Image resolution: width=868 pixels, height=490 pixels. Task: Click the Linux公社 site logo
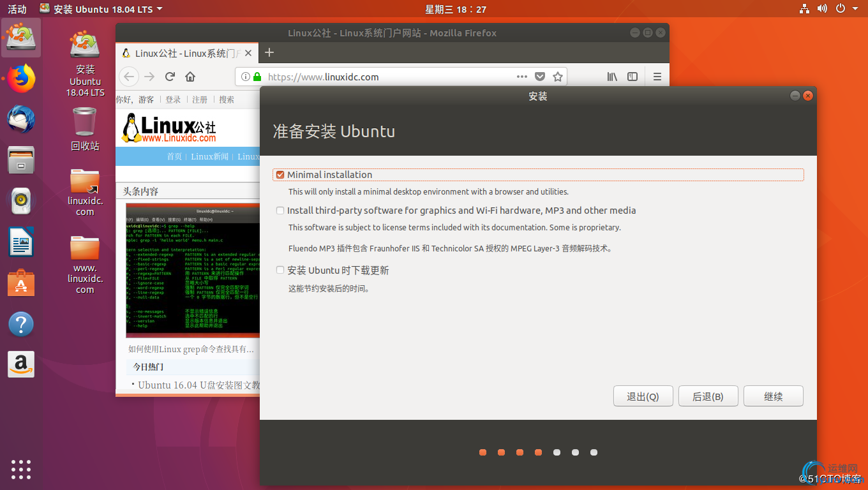coord(169,128)
